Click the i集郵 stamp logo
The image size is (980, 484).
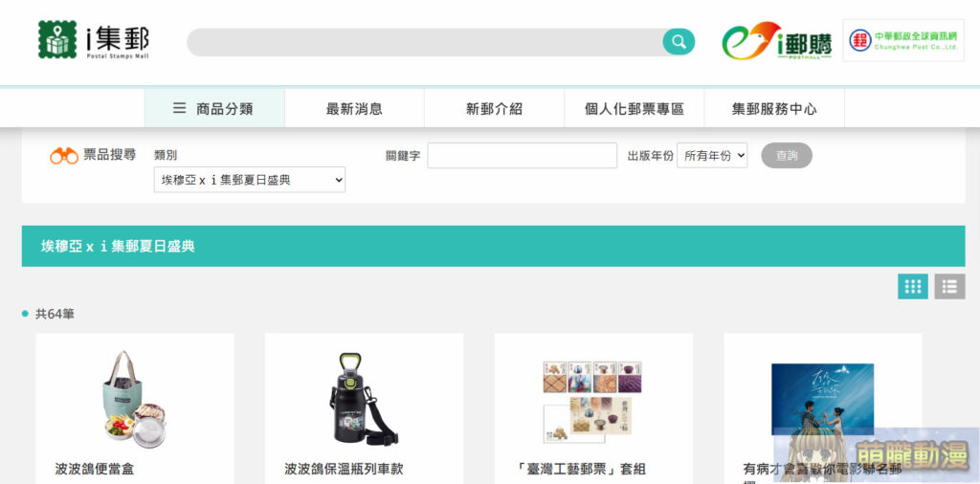(93, 40)
